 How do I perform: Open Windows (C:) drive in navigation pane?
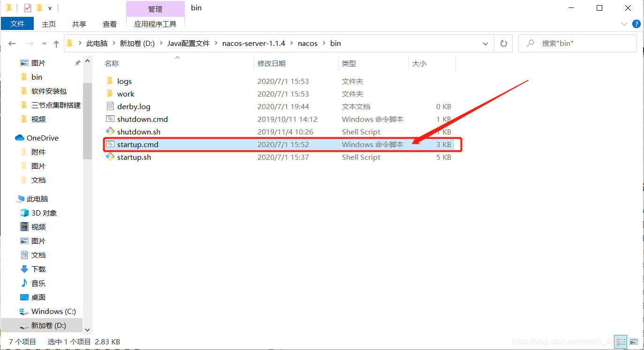tap(53, 311)
